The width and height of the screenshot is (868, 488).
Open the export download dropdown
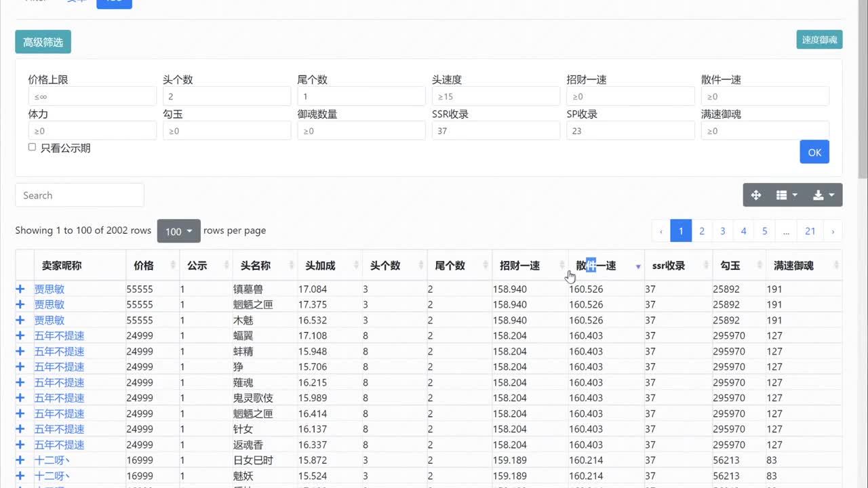pyautogui.click(x=824, y=195)
